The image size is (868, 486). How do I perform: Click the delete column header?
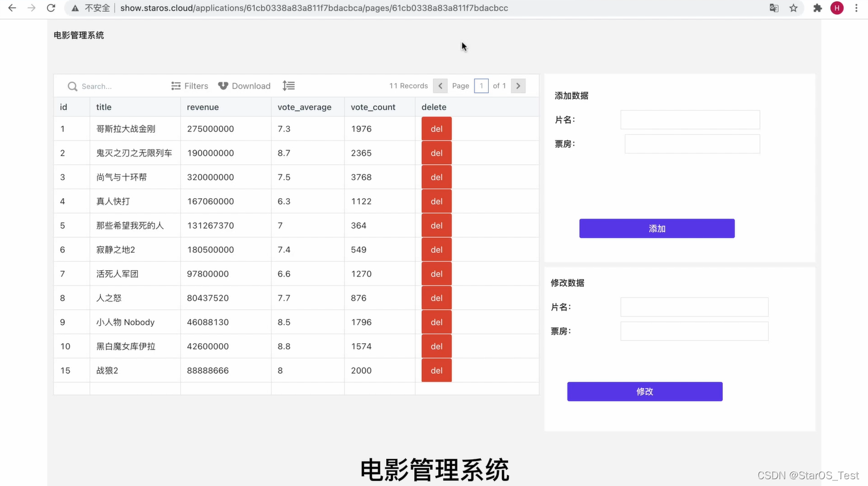click(434, 107)
